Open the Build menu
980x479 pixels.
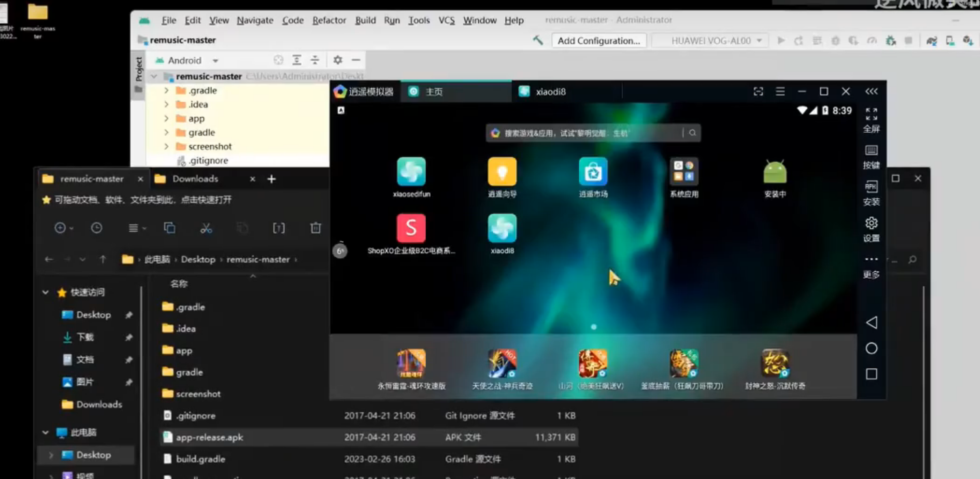(x=365, y=20)
